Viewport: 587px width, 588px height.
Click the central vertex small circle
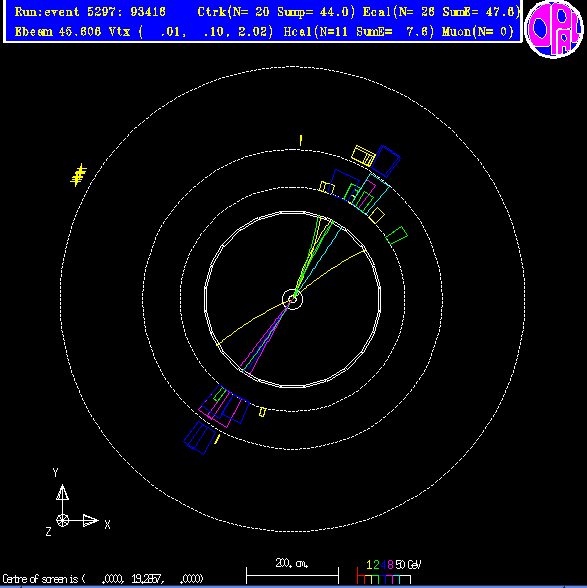[x=292, y=299]
